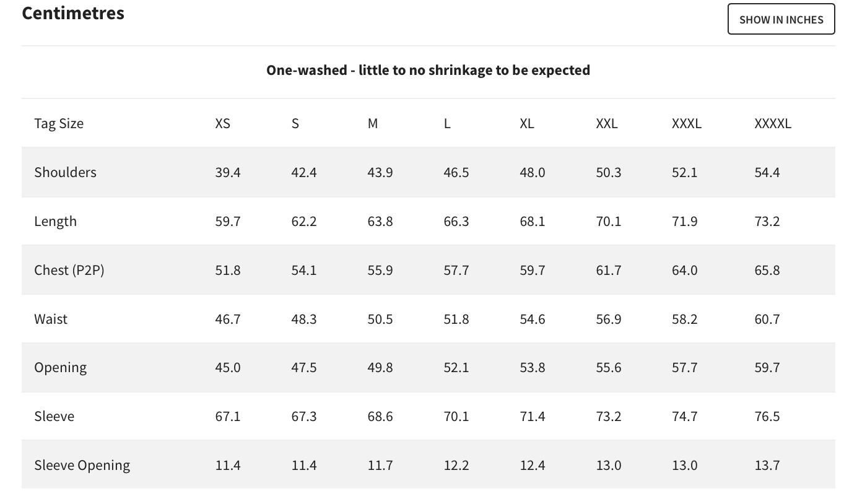The width and height of the screenshot is (857, 504).
Task: Select the Shoulders row label
Action: pos(66,172)
